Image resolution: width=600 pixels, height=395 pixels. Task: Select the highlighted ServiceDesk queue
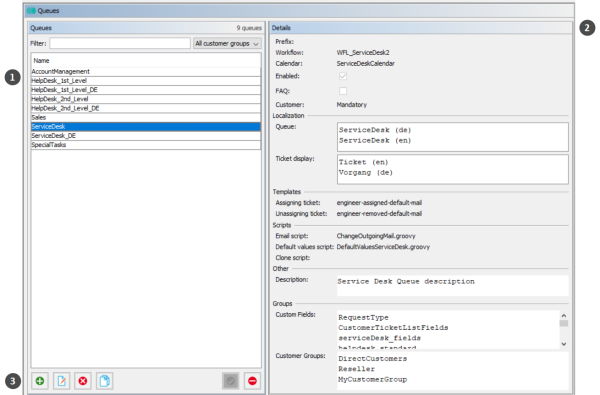146,127
